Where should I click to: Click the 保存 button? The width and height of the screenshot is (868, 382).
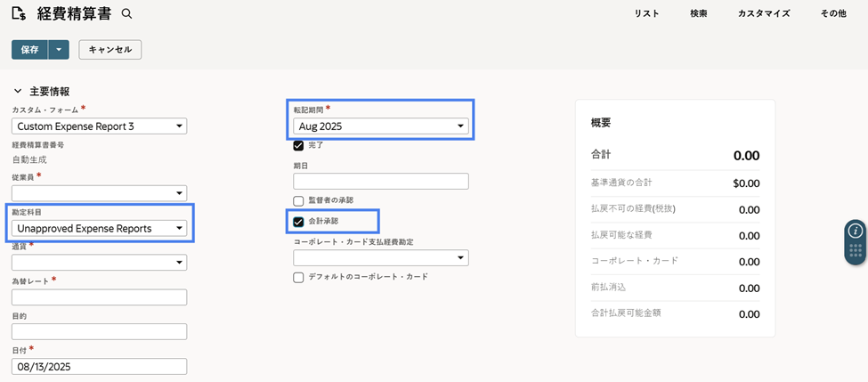(x=30, y=50)
